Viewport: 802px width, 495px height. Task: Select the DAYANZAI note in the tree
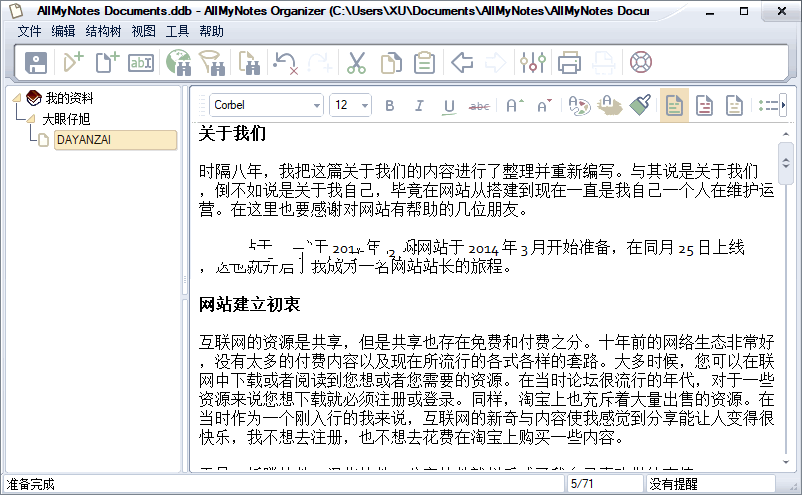click(x=115, y=140)
